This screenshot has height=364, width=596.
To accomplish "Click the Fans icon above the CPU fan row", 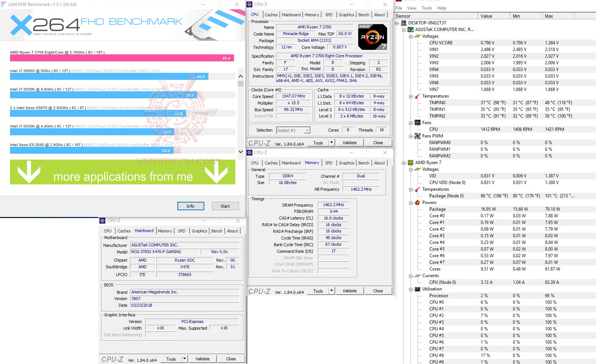I will (x=418, y=123).
